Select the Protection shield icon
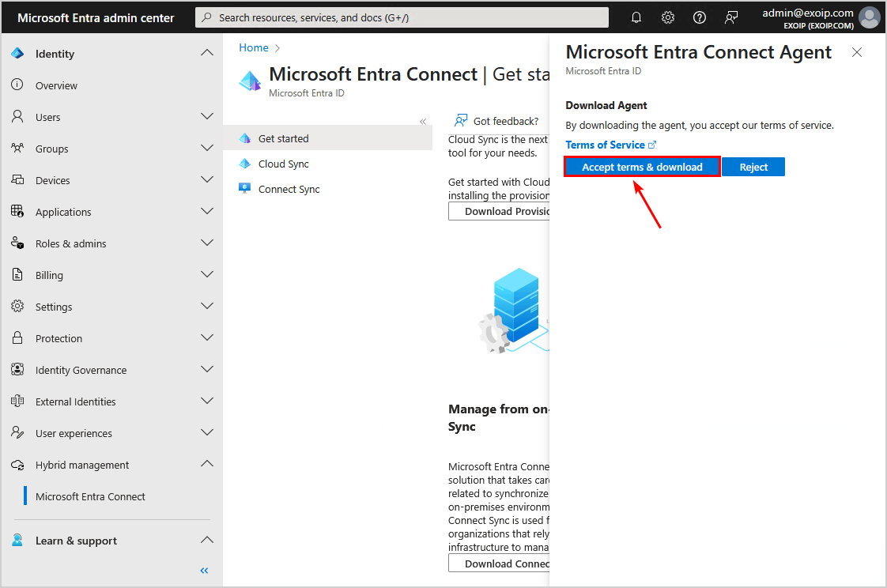The image size is (887, 588). click(17, 337)
